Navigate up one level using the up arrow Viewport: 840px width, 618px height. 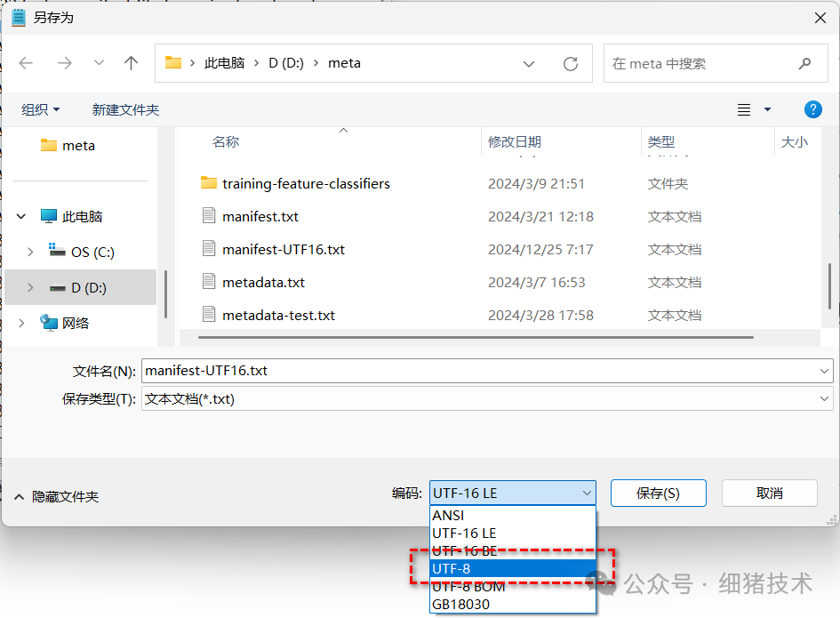coord(132,62)
